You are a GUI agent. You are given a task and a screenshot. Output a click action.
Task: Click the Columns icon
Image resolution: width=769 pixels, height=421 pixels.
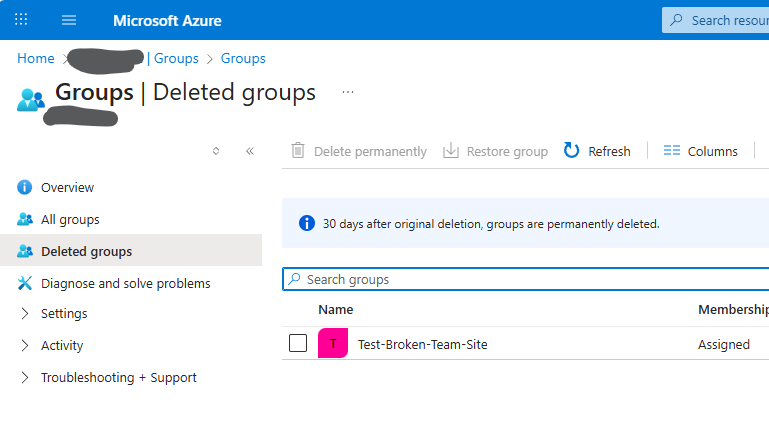click(x=671, y=151)
